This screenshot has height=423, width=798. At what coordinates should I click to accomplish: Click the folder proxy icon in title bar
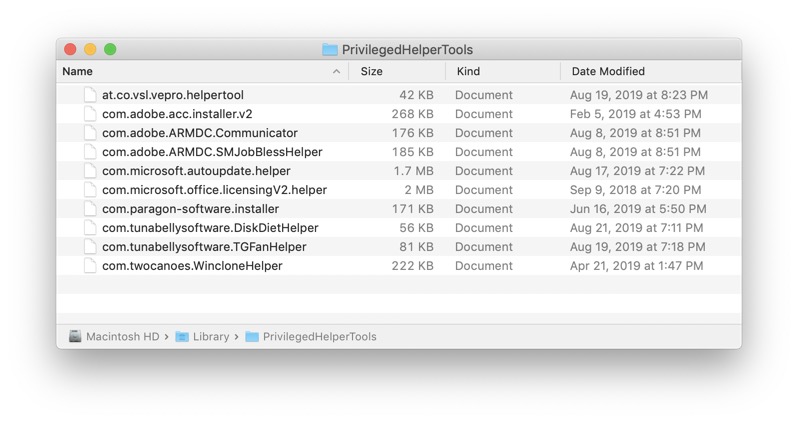(330, 49)
